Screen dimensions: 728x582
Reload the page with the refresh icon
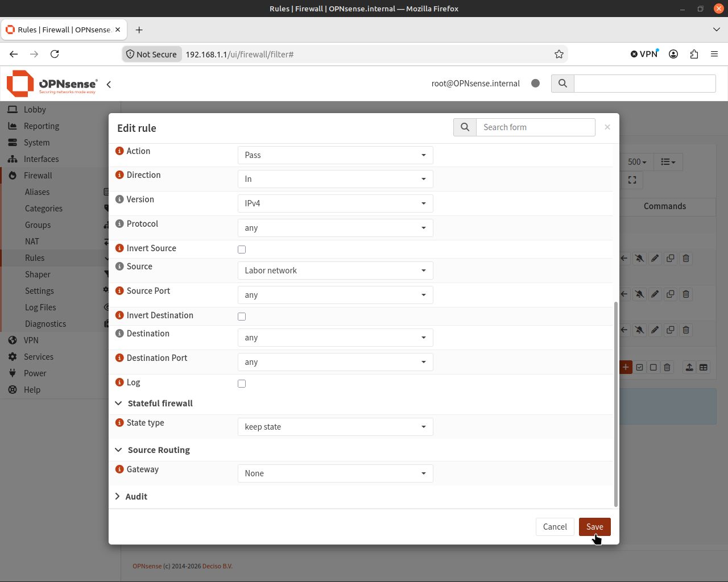coord(55,54)
